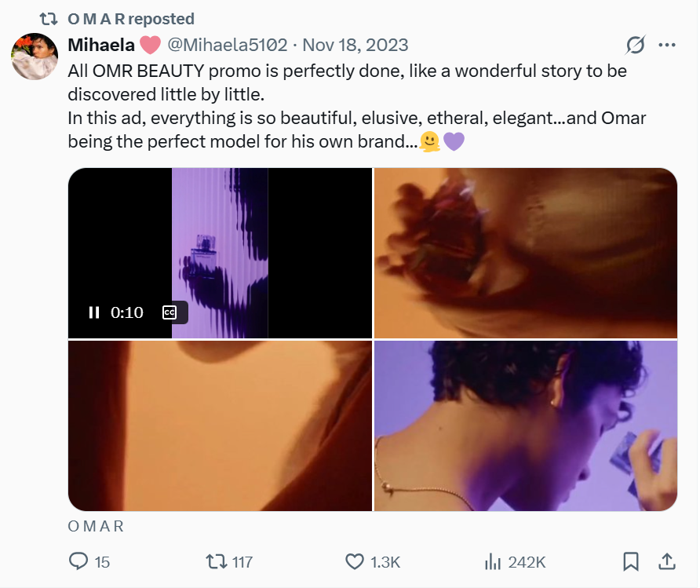Open the three-dot more options menu
Viewport: 700px width, 588px height.
(x=666, y=46)
